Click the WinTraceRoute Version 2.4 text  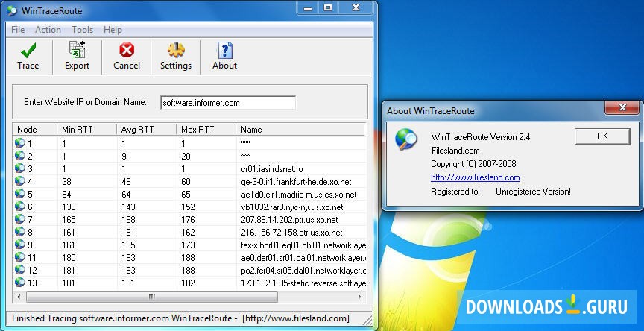click(x=481, y=136)
